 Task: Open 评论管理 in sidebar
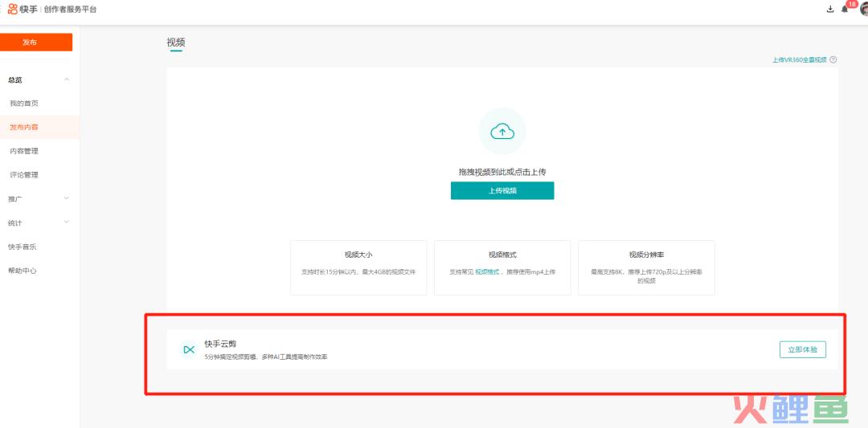coord(24,175)
